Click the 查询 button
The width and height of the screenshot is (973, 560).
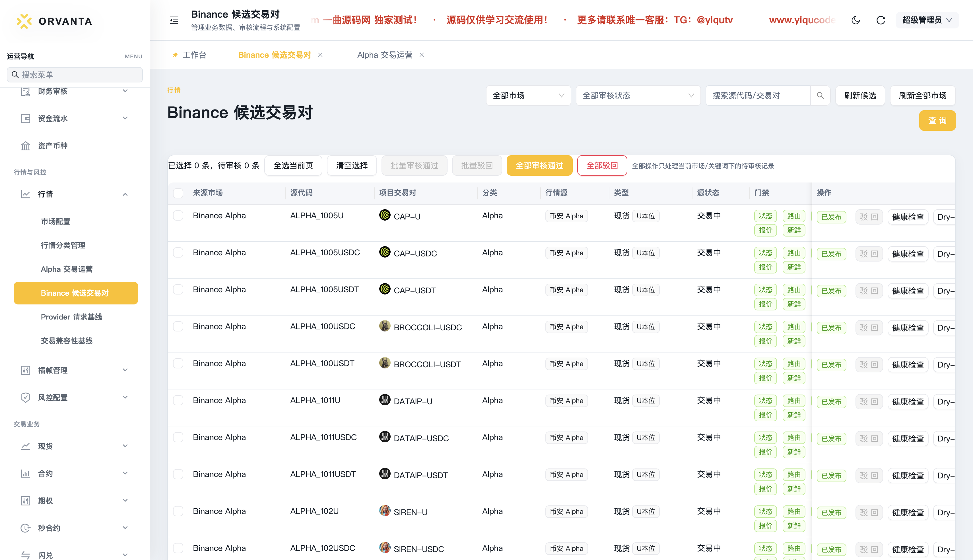pyautogui.click(x=937, y=121)
